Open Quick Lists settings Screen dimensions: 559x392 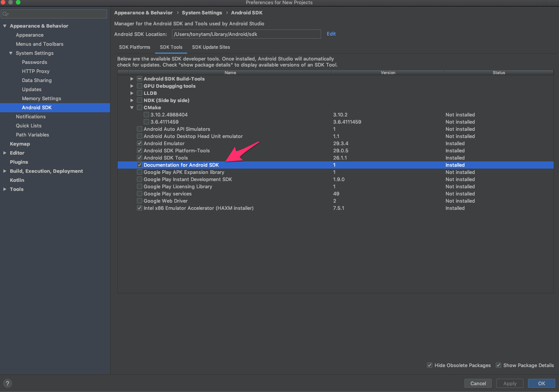pos(29,126)
